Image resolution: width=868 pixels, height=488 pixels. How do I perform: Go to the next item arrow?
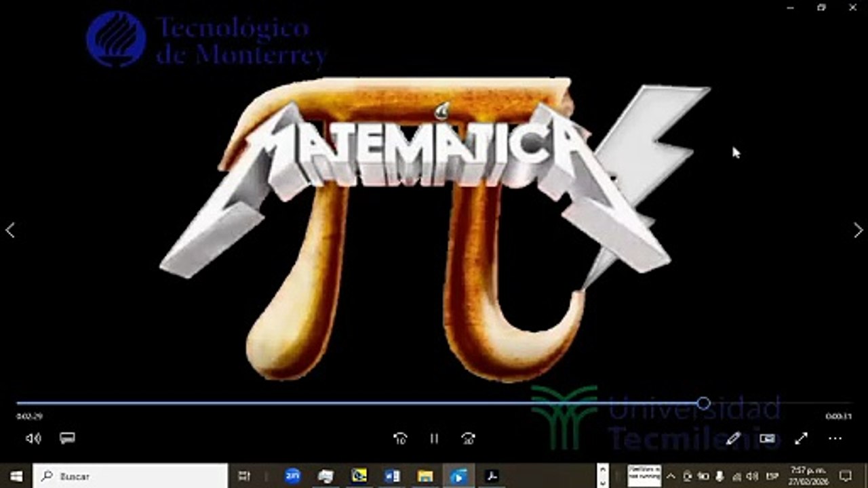858,230
